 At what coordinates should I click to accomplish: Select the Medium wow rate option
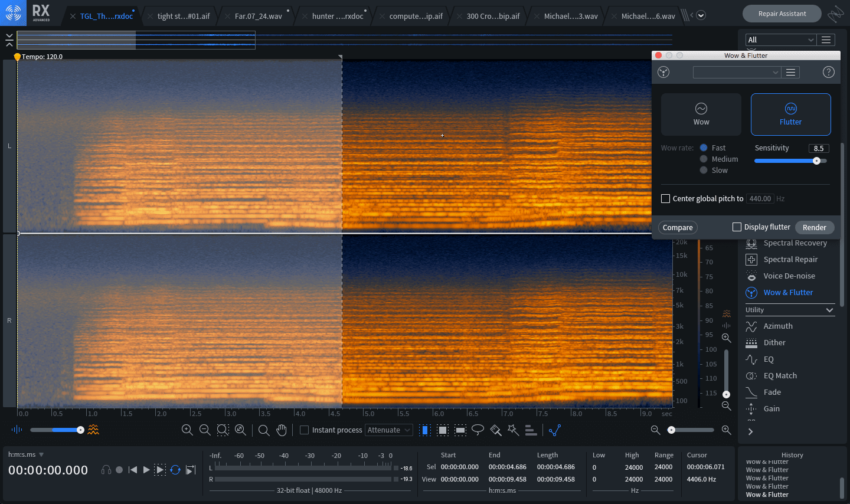pos(704,159)
